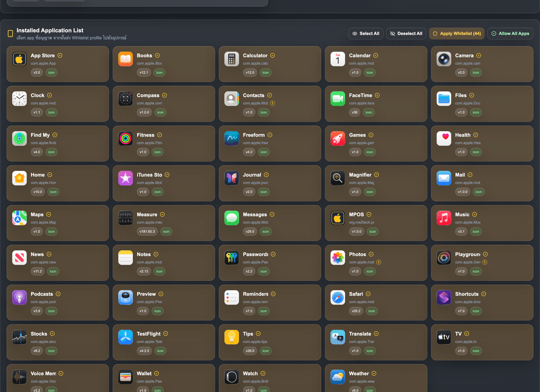Click the Compass app icon
The height and width of the screenshot is (392, 540).
[x=126, y=98]
